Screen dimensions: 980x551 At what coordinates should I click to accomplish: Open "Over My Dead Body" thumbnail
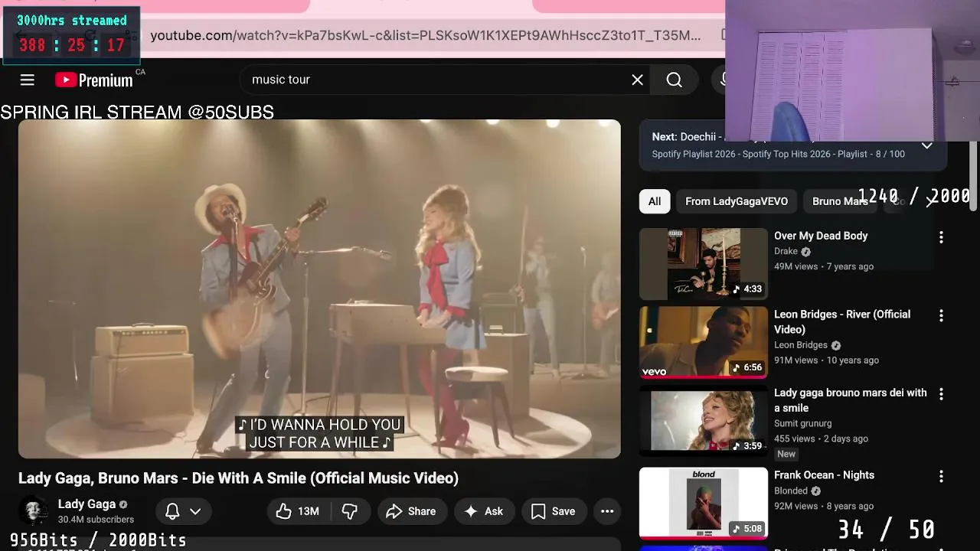point(704,264)
